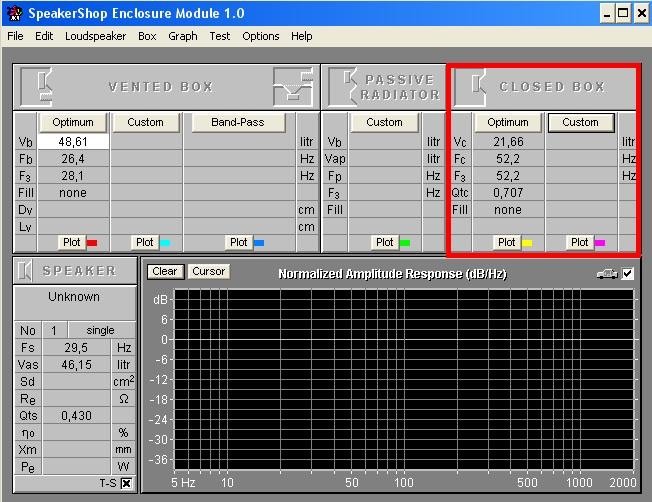This screenshot has height=502, width=652.
Task: Click the Band-Pass button
Action: tap(238, 122)
